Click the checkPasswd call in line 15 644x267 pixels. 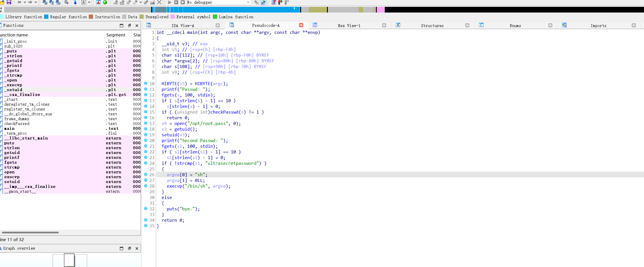coord(224,112)
